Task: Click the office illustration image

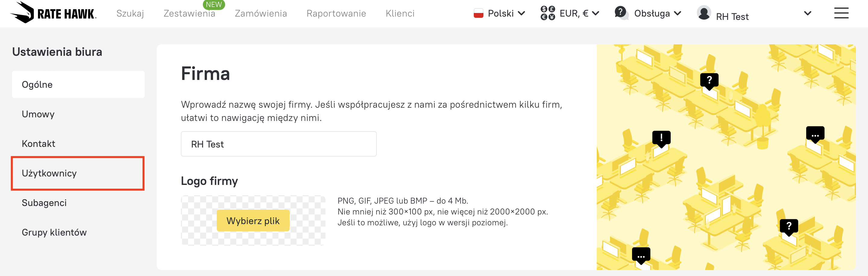Action: [x=726, y=157]
